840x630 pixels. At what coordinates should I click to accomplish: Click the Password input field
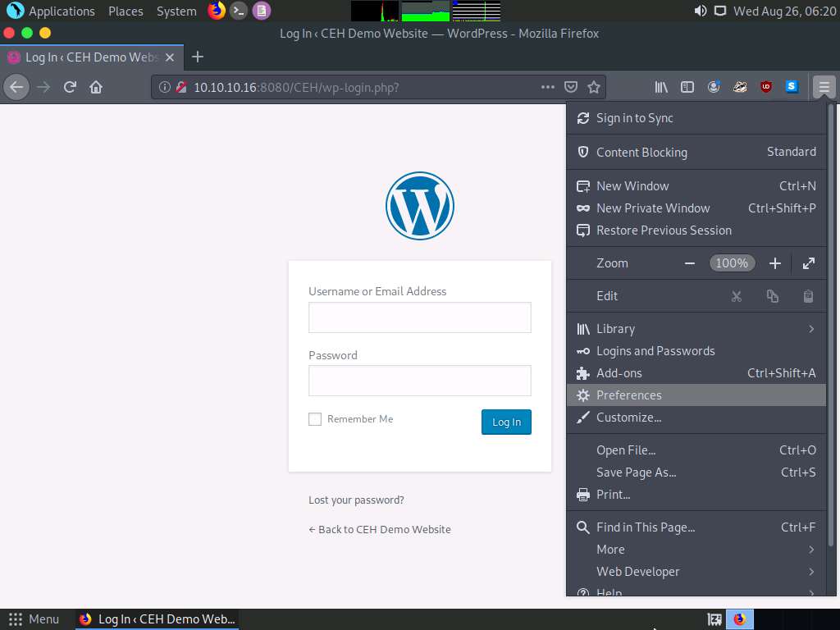(419, 381)
